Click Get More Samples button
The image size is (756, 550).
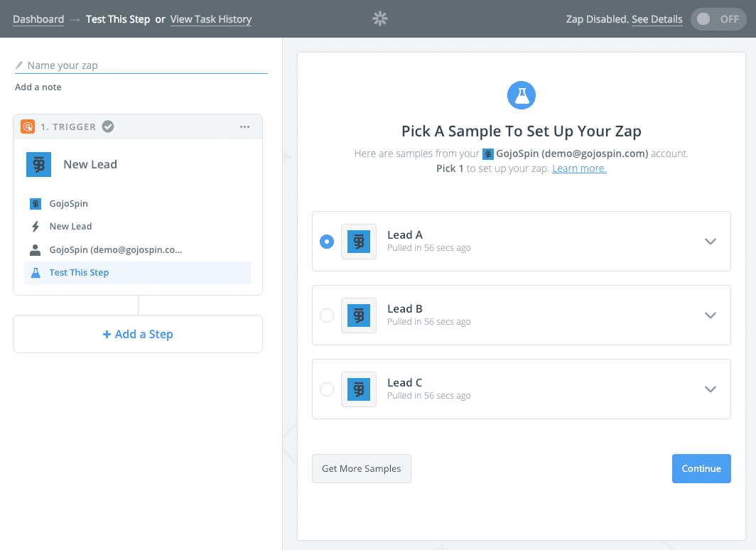(362, 468)
